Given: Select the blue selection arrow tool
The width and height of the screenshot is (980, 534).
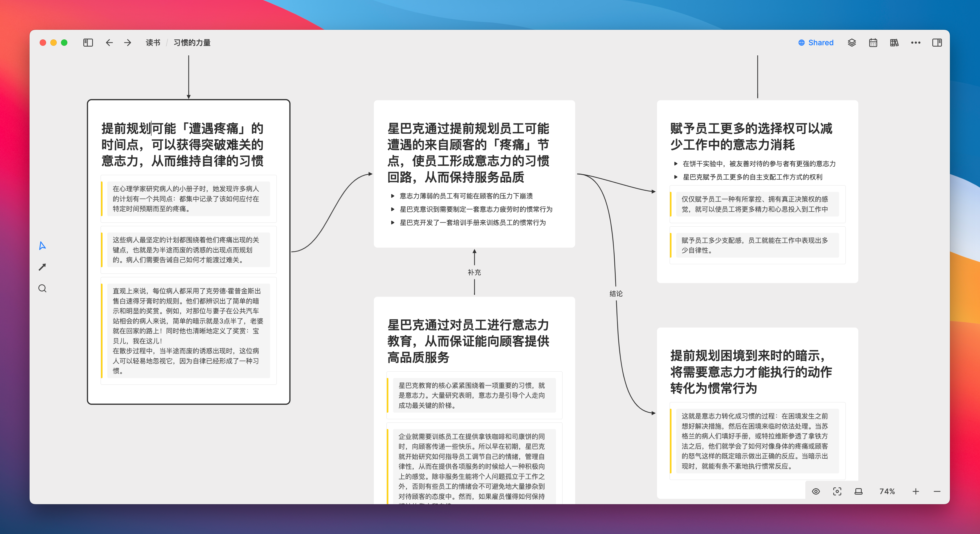Looking at the screenshot, I should point(42,246).
